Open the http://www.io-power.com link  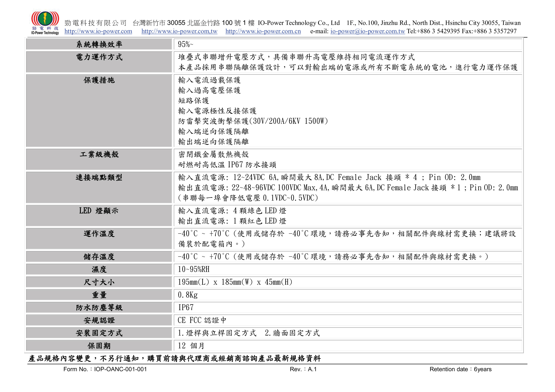98,31
